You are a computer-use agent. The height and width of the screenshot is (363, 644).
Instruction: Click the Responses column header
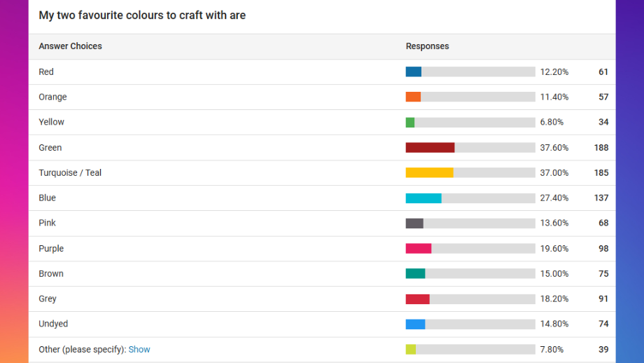coord(427,46)
